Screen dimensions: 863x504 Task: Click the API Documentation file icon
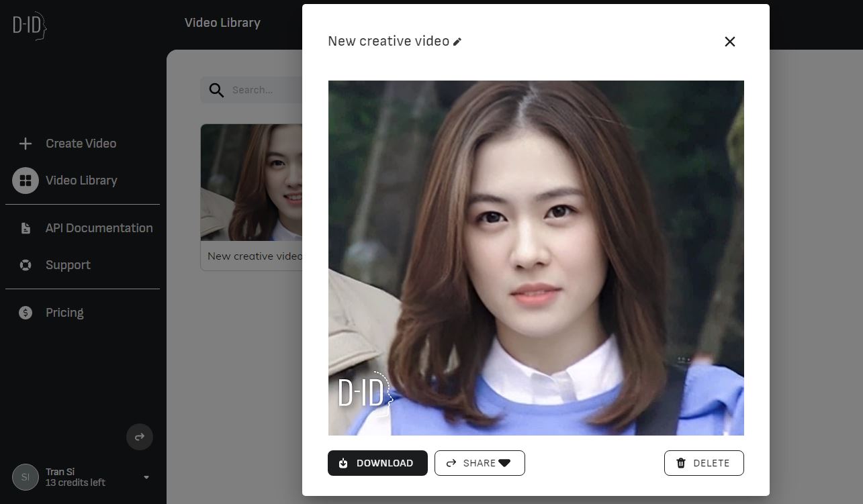click(x=26, y=228)
